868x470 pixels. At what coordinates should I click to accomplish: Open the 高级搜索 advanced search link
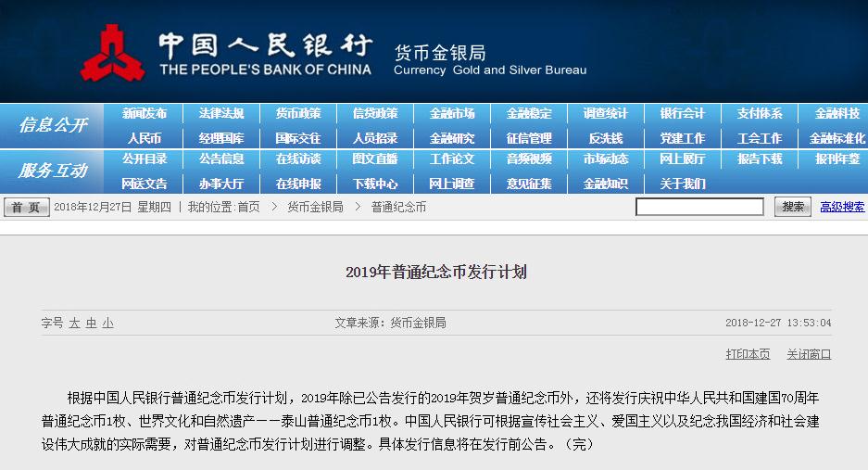point(842,207)
